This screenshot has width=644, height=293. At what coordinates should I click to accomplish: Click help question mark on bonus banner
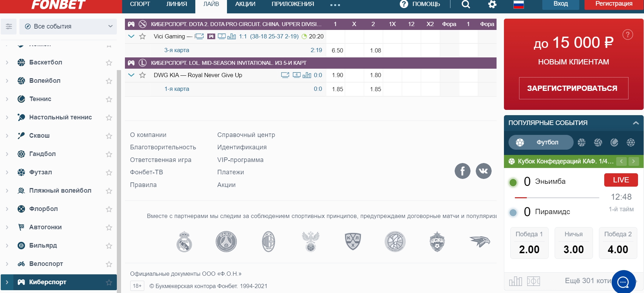click(627, 35)
